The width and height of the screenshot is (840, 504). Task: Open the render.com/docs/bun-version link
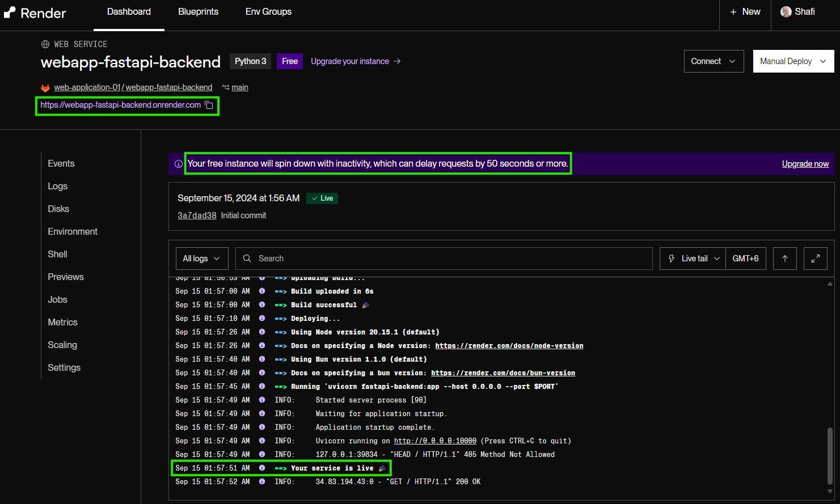tap(503, 373)
